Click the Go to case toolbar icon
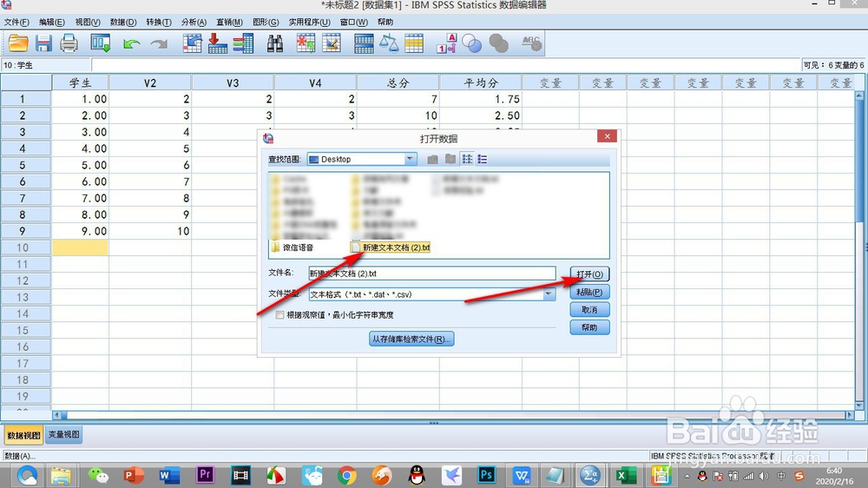 tap(192, 43)
